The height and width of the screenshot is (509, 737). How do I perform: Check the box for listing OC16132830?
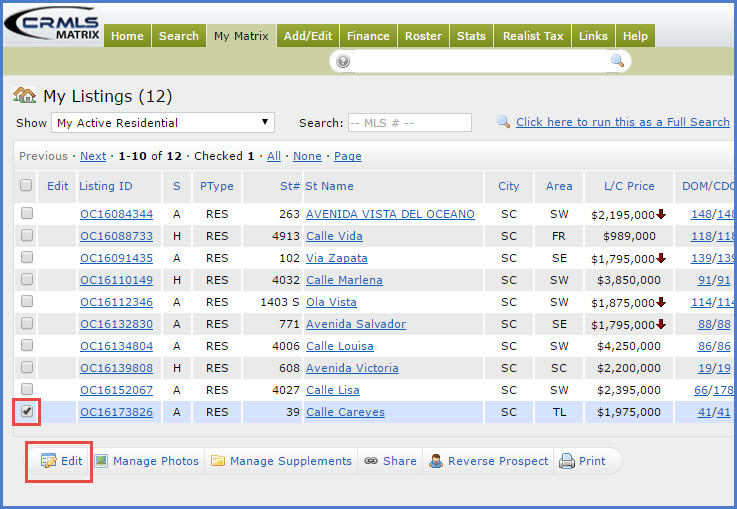point(27,323)
